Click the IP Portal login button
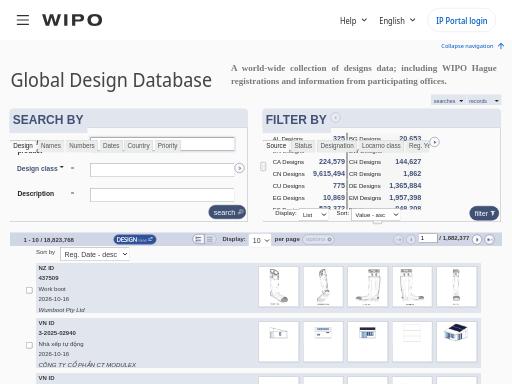 (x=462, y=21)
